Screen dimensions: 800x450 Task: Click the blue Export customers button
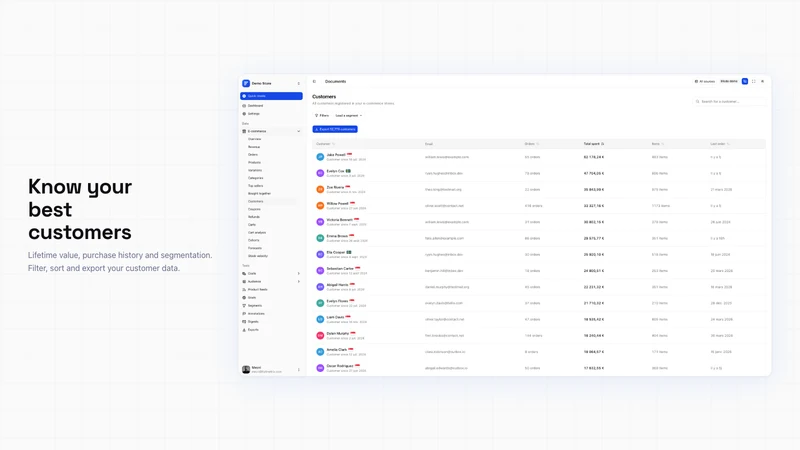(335, 129)
